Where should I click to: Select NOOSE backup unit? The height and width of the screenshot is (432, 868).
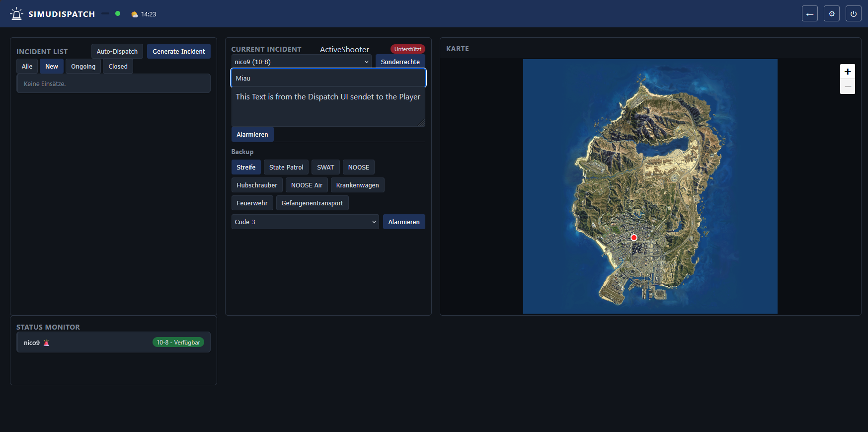tap(359, 167)
